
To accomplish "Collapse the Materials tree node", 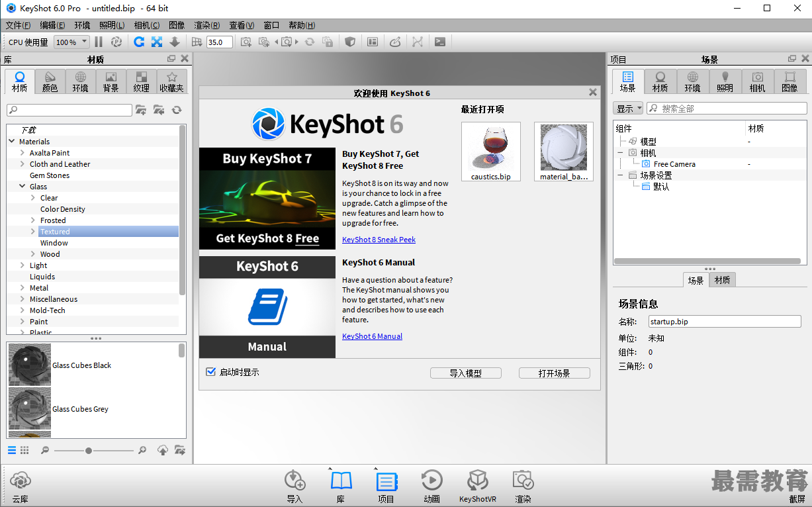I will click(x=12, y=141).
